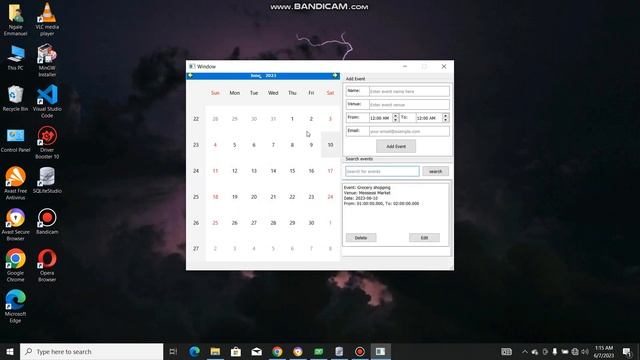Image resolution: width=640 pixels, height=360 pixels.
Task: Open Opera Browser desktop icon
Action: pyautogui.click(x=47, y=265)
